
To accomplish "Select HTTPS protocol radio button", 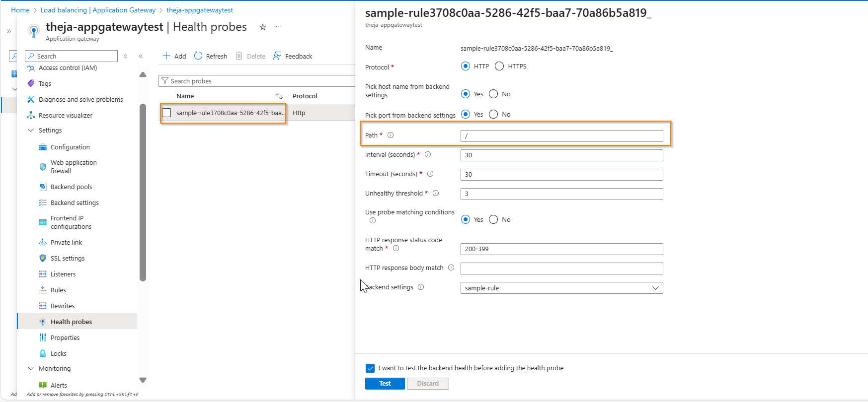I will (x=499, y=66).
